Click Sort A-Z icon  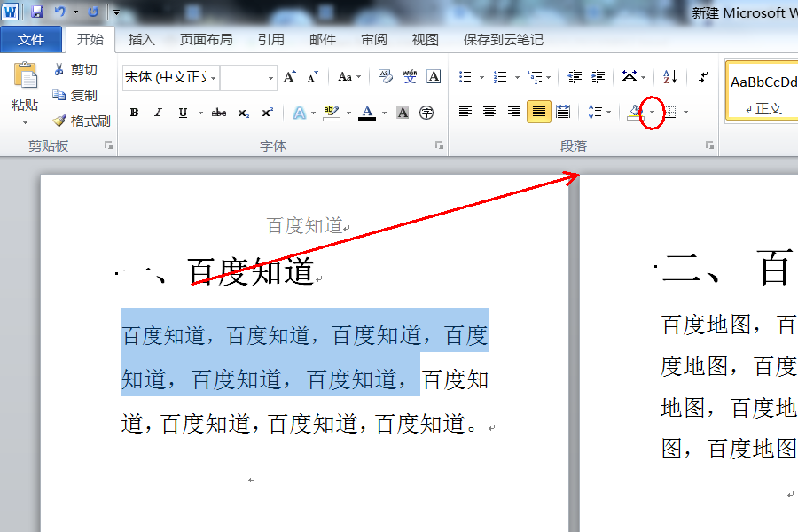point(669,77)
